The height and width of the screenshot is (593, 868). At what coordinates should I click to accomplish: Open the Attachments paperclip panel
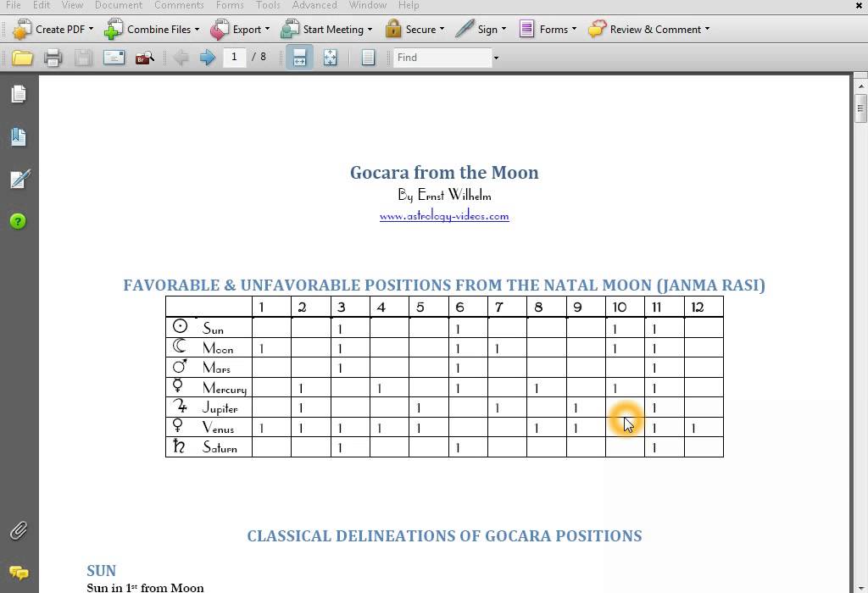tap(19, 530)
